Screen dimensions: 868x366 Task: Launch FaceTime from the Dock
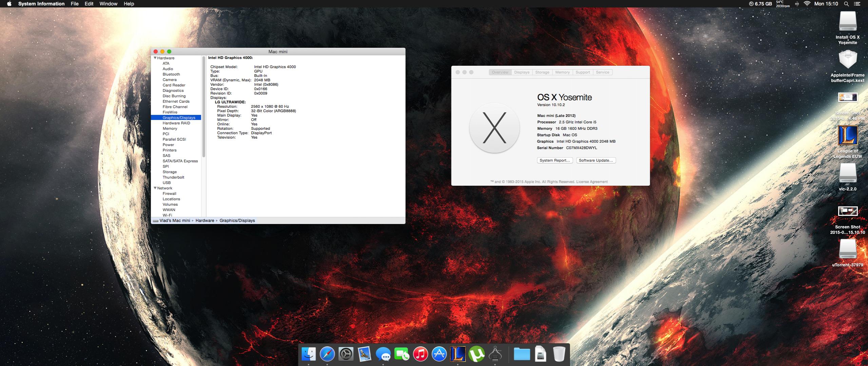(x=402, y=354)
